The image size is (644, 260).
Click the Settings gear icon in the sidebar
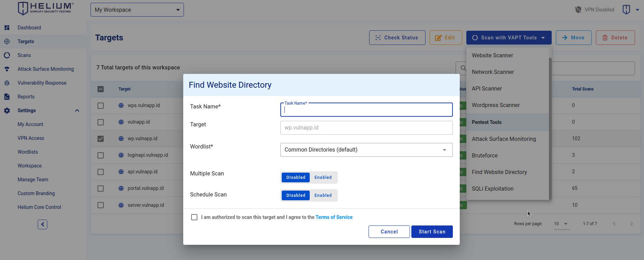click(7, 110)
